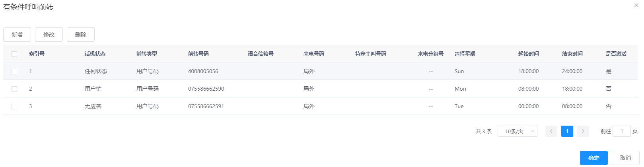Viewport: 644px width, 167px height.
Task: Click the next page arrow icon
Action: click(x=583, y=131)
